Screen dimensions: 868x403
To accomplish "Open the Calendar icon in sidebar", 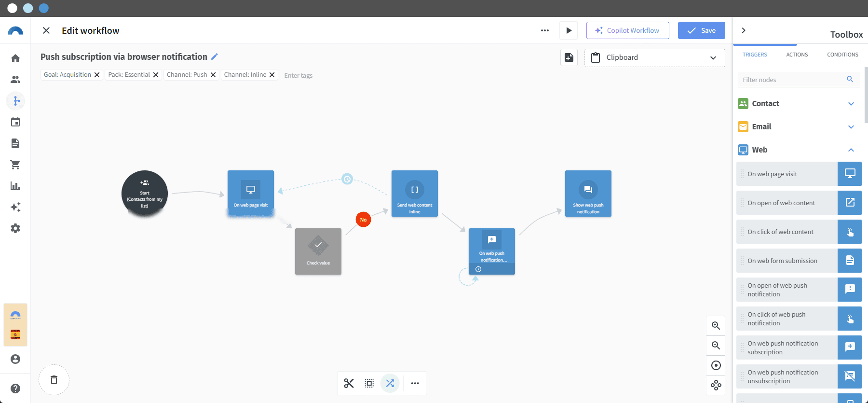I will coord(15,122).
